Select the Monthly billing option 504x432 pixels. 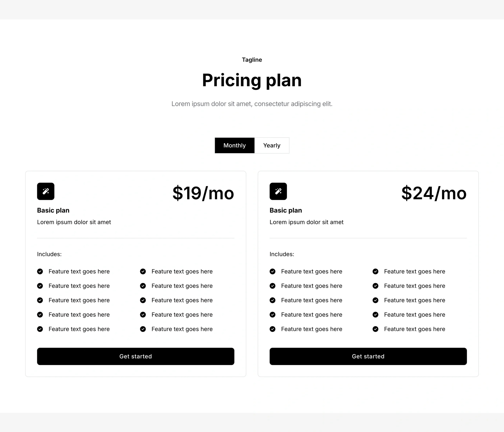pyautogui.click(x=234, y=146)
